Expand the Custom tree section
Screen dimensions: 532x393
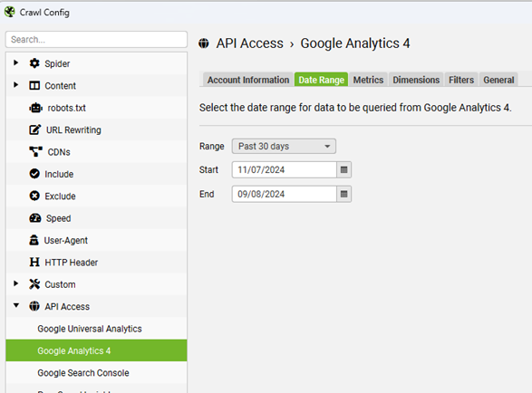15,283
